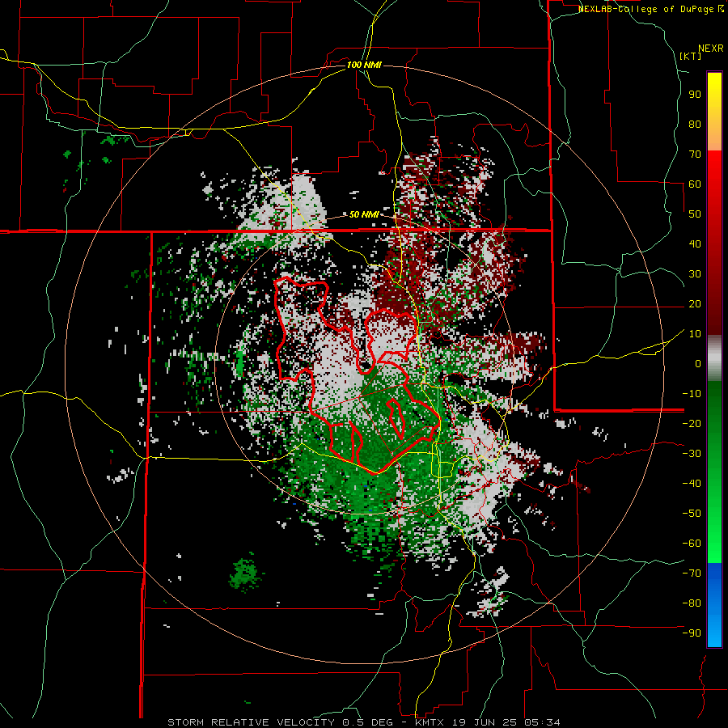Click the positive 30 scale value

(695, 274)
